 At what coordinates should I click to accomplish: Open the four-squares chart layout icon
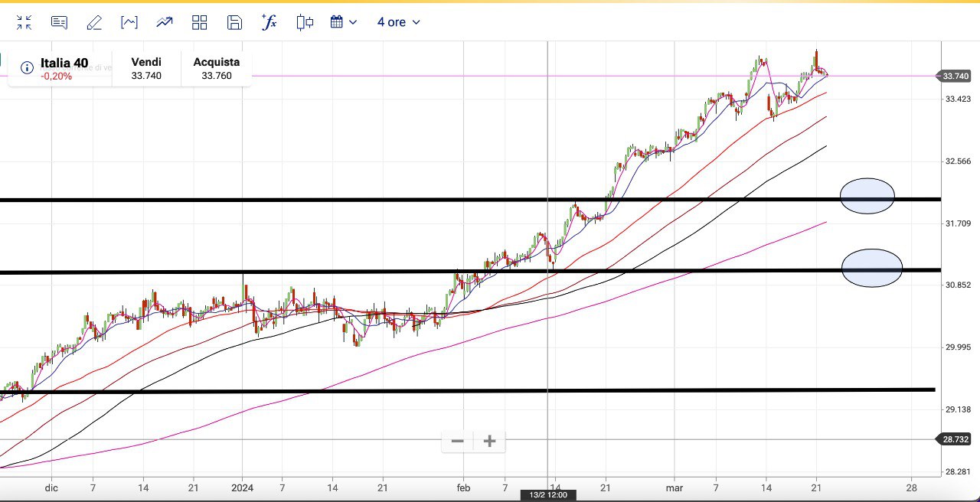(200, 22)
